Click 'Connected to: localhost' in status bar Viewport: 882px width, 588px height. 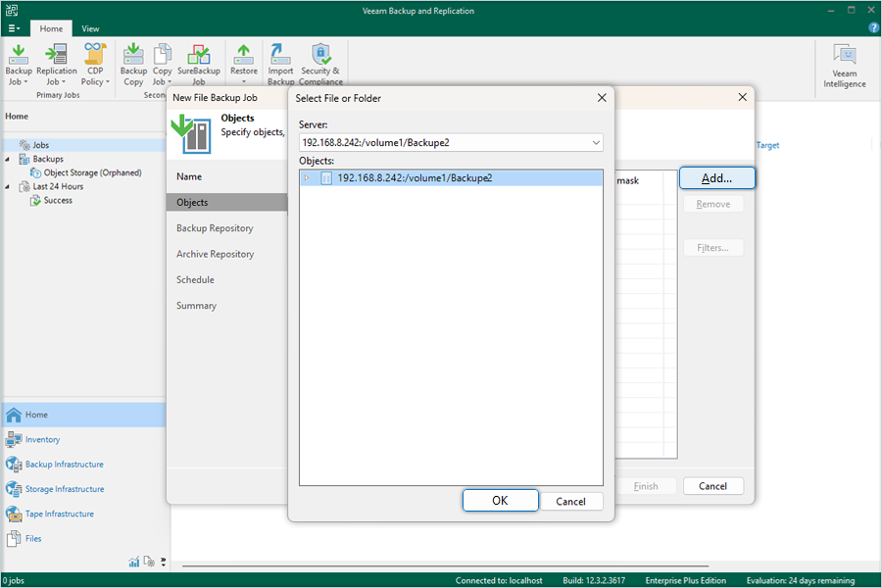(x=499, y=581)
